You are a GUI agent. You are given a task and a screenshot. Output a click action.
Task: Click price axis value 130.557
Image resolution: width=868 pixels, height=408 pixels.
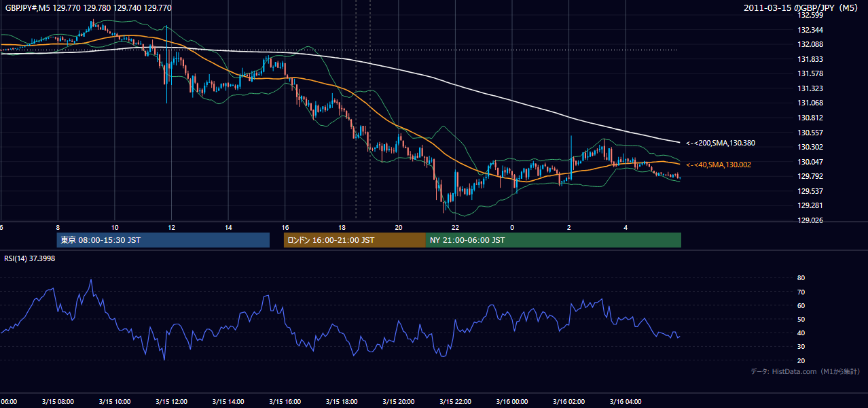pos(810,133)
